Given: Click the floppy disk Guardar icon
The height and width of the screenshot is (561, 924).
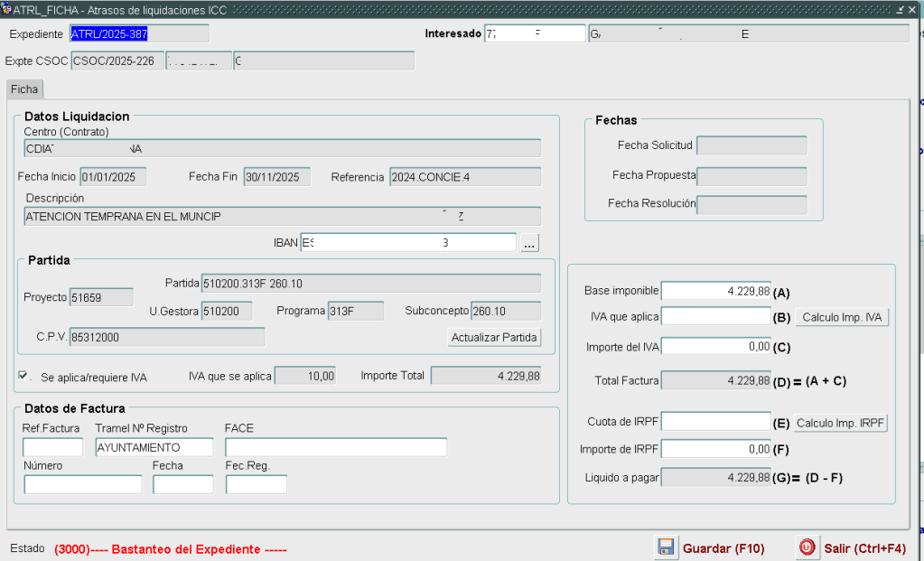Looking at the screenshot, I should 666,547.
